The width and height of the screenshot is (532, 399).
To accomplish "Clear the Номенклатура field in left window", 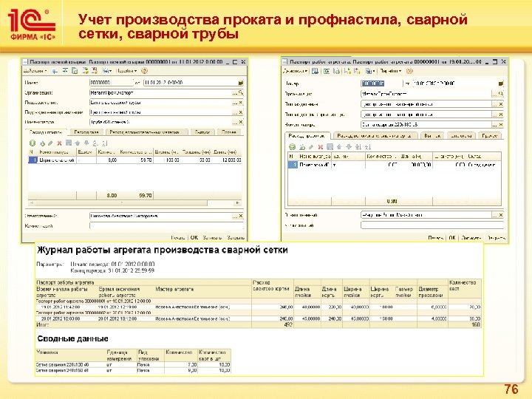I will click(241, 122).
